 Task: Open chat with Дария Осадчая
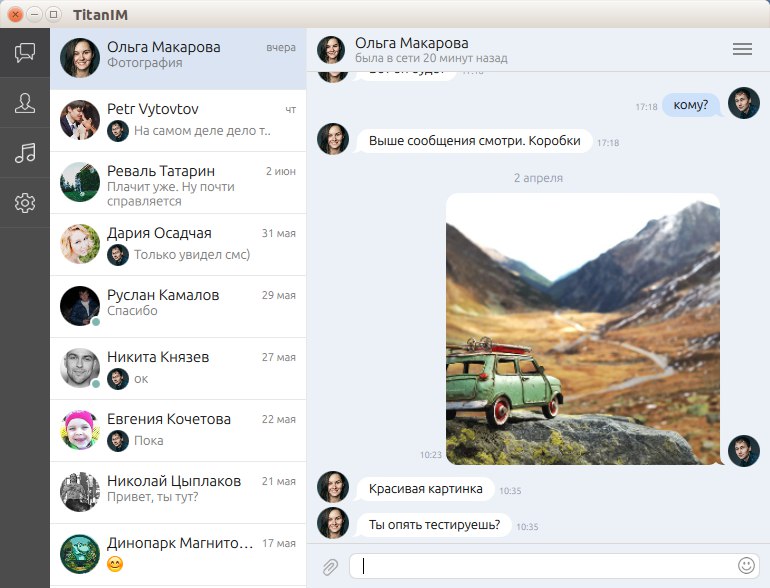tap(178, 245)
